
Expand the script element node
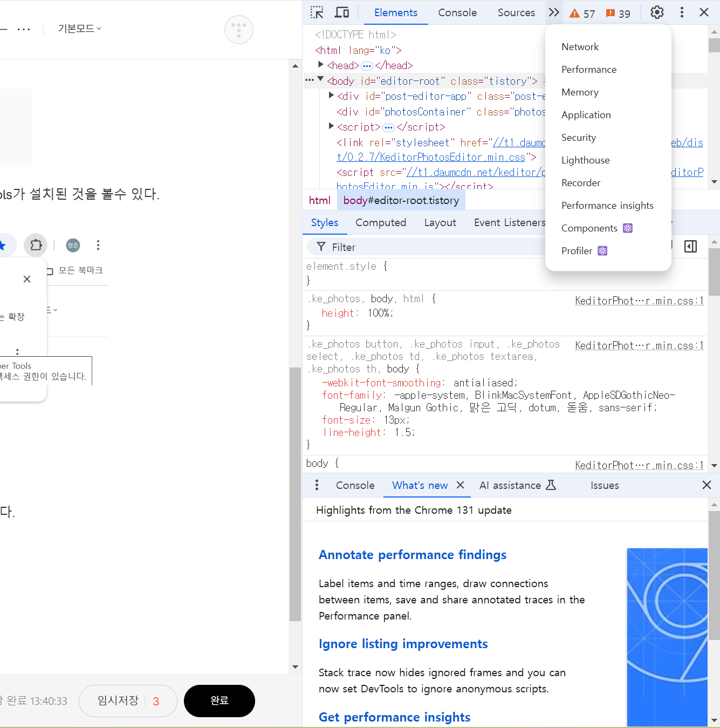click(331, 126)
